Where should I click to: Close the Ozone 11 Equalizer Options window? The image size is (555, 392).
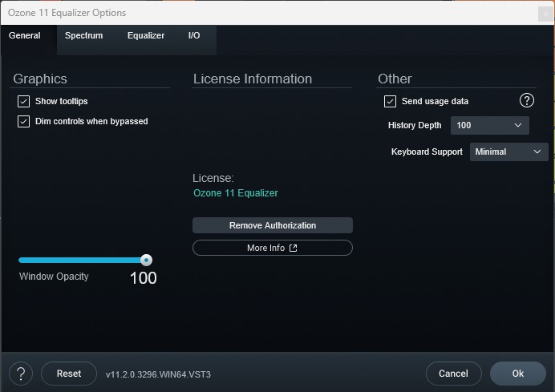[x=545, y=13]
